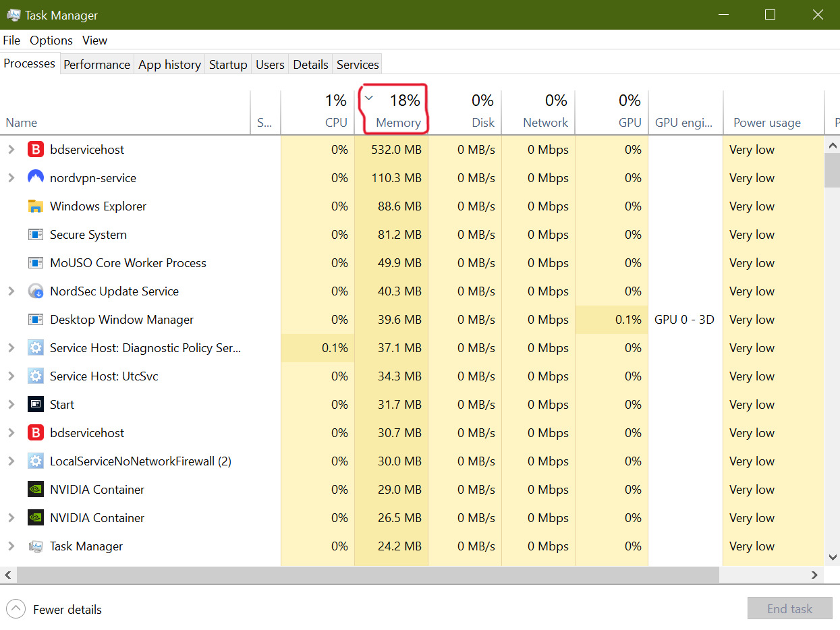Switch to the Startup tab
The image size is (840, 630).
click(228, 65)
